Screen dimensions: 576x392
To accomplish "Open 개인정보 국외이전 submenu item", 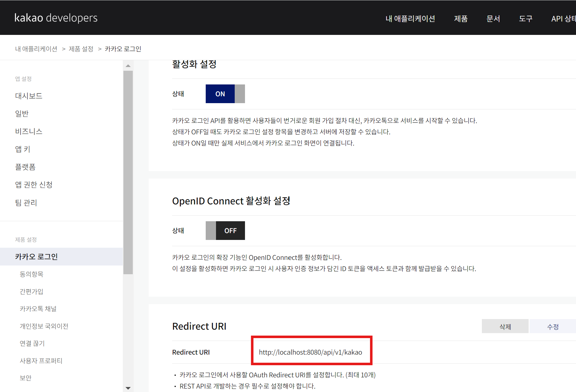I will [x=44, y=326].
